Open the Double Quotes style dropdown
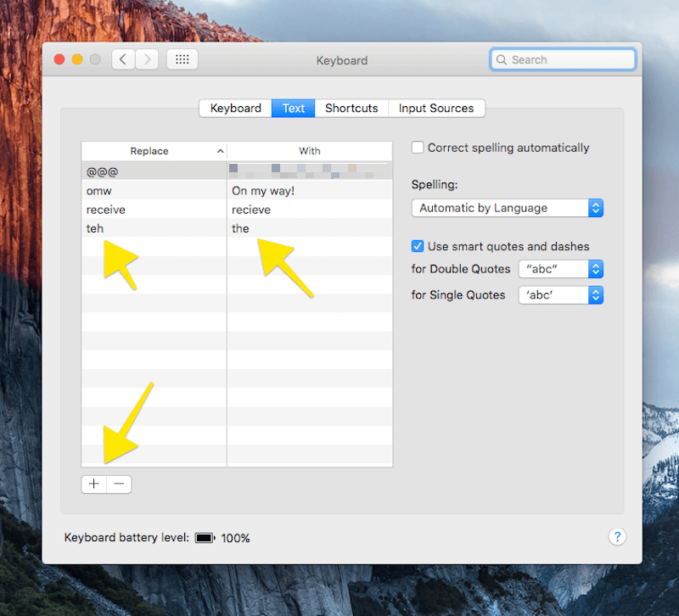The image size is (679, 616). [560, 269]
